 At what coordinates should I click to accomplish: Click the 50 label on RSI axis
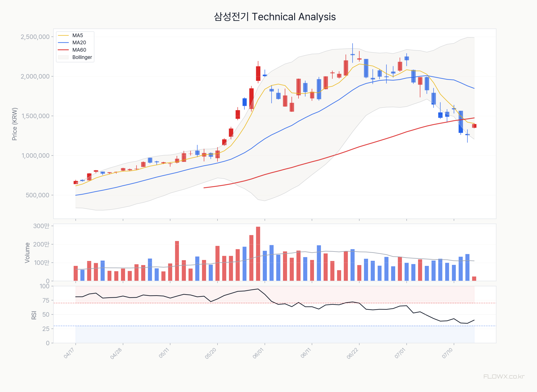[x=46, y=315]
